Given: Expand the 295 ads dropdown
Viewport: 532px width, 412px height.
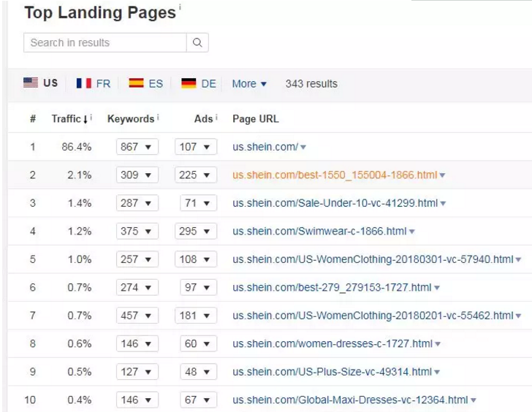Looking at the screenshot, I should pos(196,232).
